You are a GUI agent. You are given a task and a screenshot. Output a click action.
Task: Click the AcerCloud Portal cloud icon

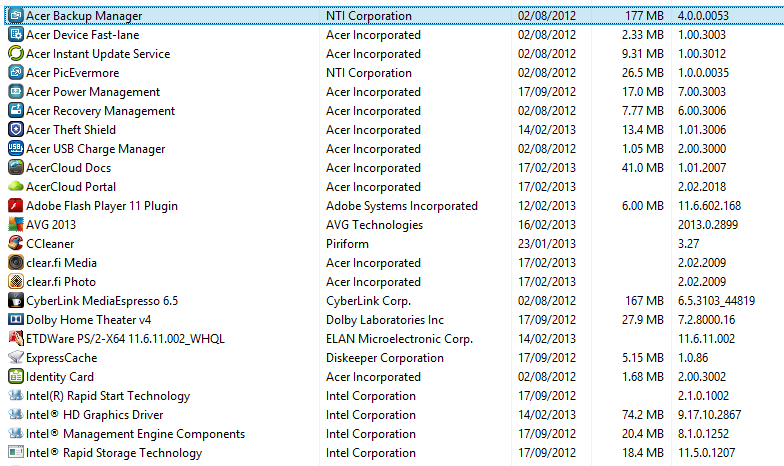(16, 186)
